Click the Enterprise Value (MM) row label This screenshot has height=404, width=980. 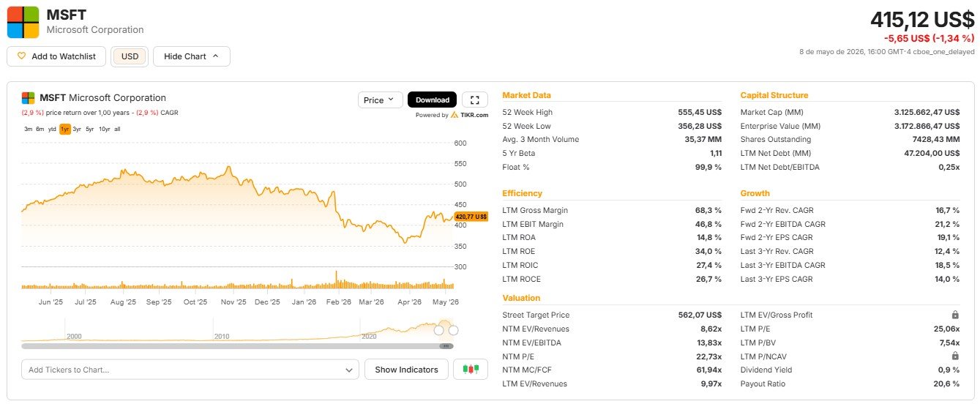[x=780, y=126]
